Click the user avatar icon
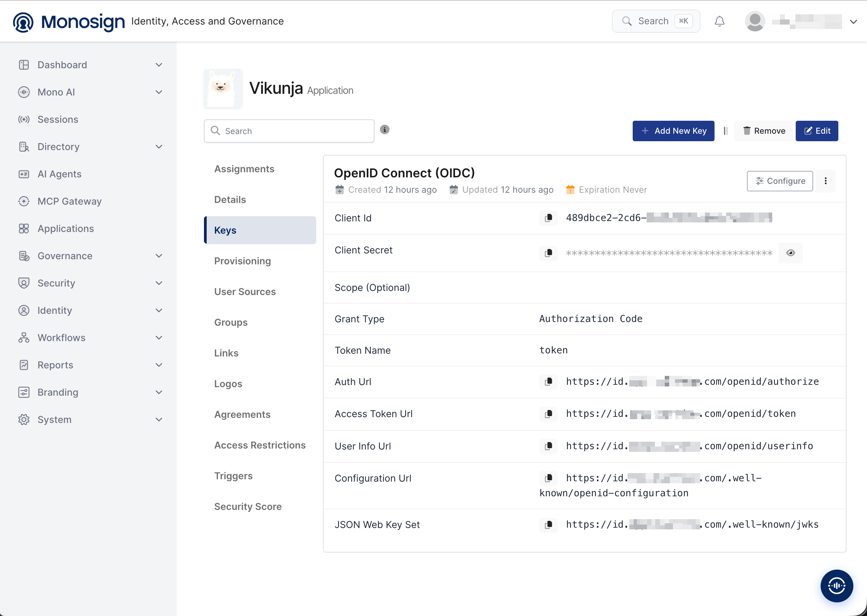 tap(755, 21)
